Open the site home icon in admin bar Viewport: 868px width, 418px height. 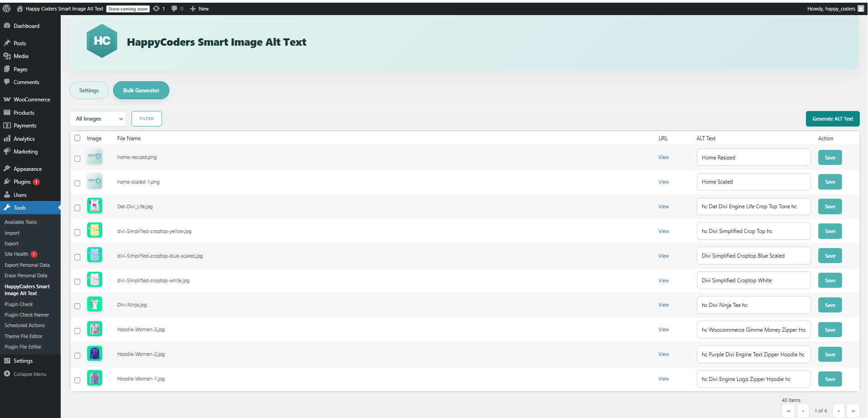pos(20,9)
